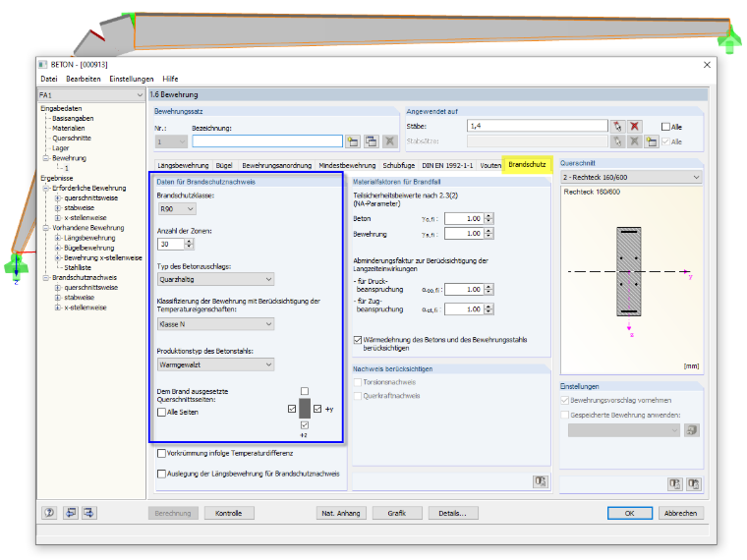Switch to the Bügel tab
The height and width of the screenshot is (560, 747).
[224, 165]
